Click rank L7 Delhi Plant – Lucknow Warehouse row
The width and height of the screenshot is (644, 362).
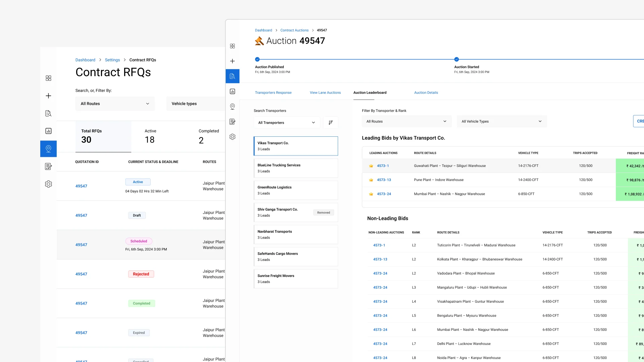coord(505,344)
